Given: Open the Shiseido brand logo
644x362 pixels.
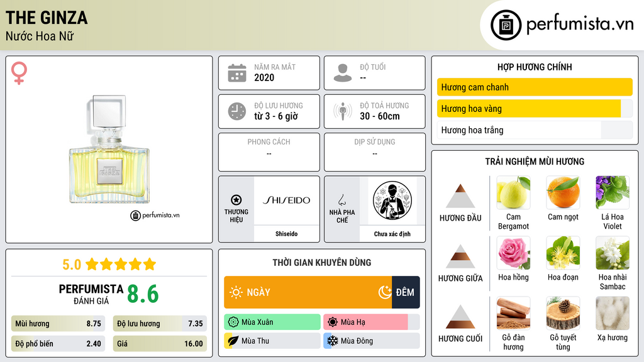Looking at the screenshot, I should 286,200.
